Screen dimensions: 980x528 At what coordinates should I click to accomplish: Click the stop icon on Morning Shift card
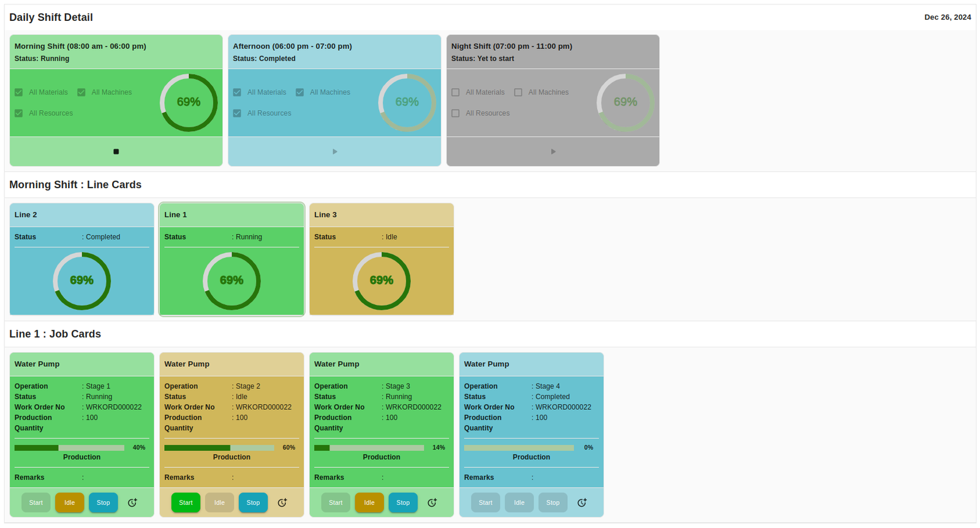[x=116, y=151]
